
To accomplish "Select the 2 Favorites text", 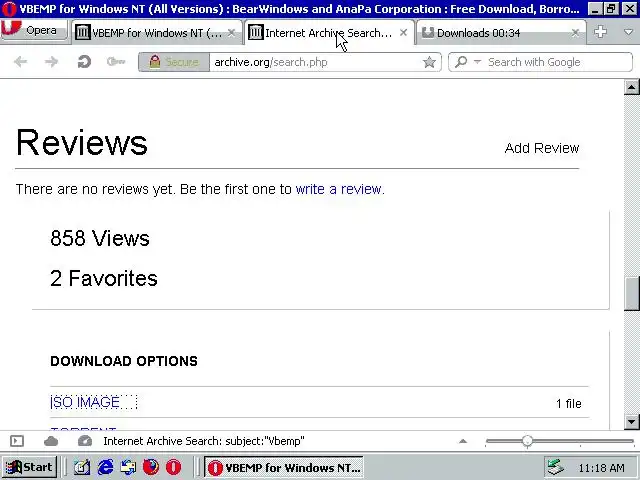I will (x=104, y=278).
